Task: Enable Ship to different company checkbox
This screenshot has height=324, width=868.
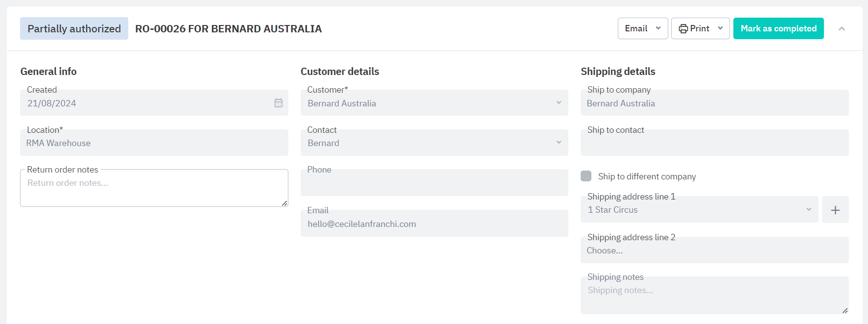Action: 586,176
